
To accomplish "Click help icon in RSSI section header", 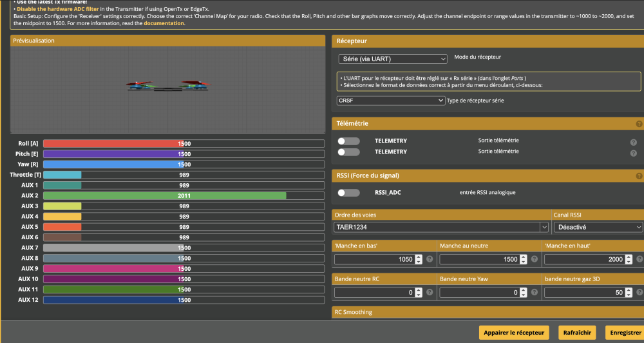I will [639, 175].
